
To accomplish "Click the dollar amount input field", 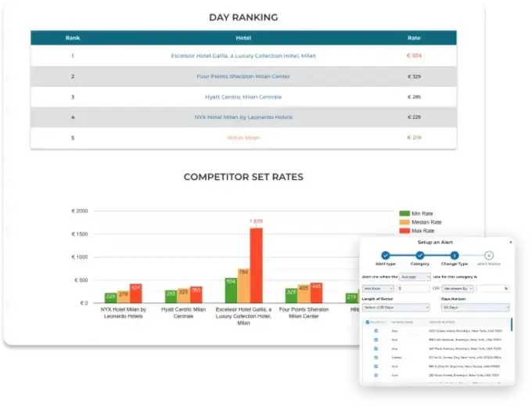I will coord(413,289).
